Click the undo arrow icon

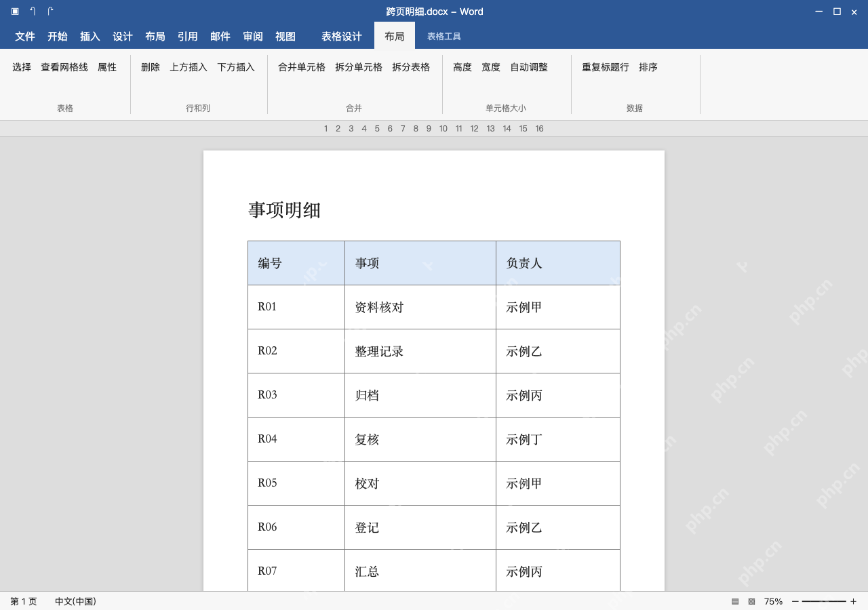(x=33, y=12)
